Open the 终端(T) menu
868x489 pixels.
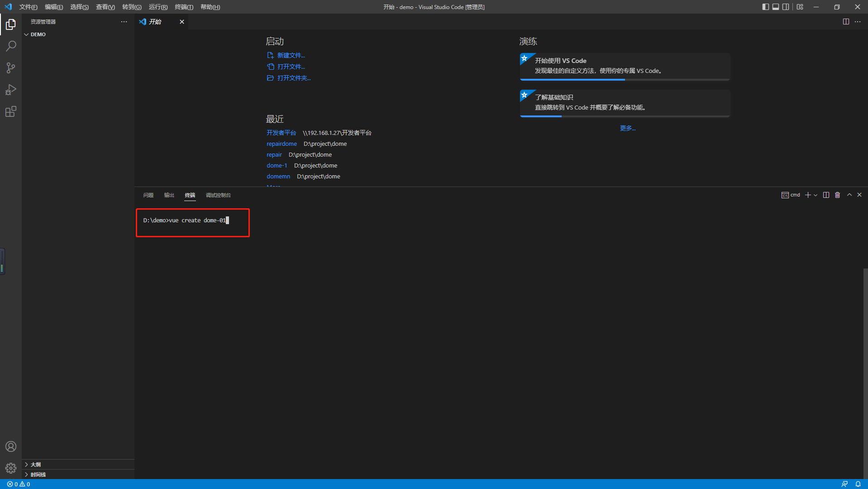point(184,7)
